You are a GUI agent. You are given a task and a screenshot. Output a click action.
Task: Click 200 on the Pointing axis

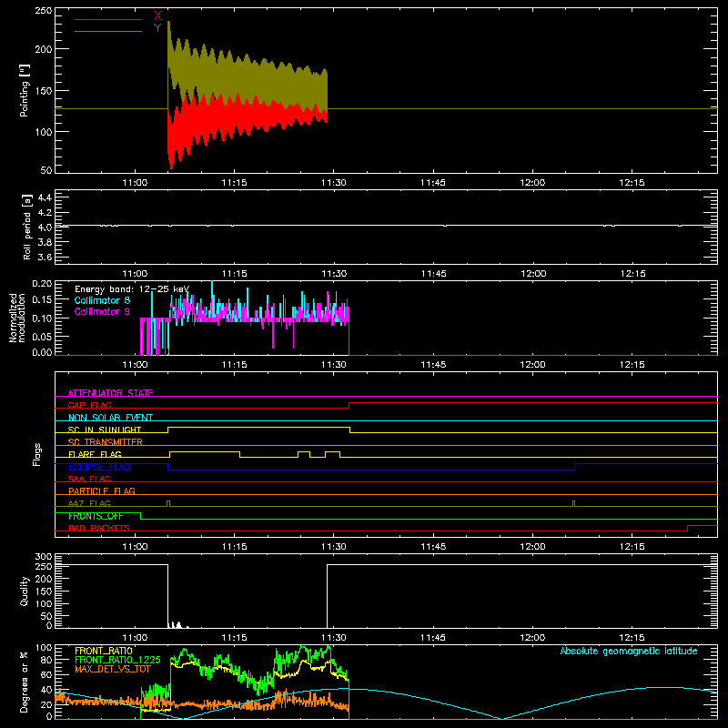pyautogui.click(x=44, y=49)
